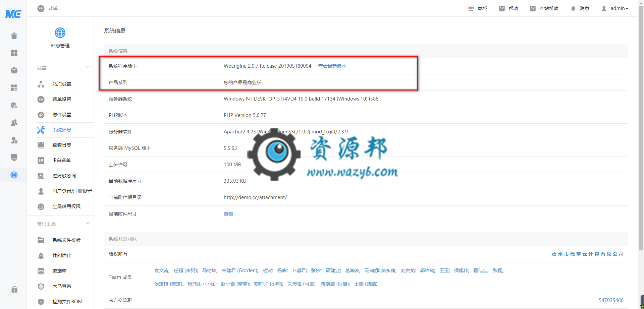Click the lock icon at rail bottom

pos(14,289)
